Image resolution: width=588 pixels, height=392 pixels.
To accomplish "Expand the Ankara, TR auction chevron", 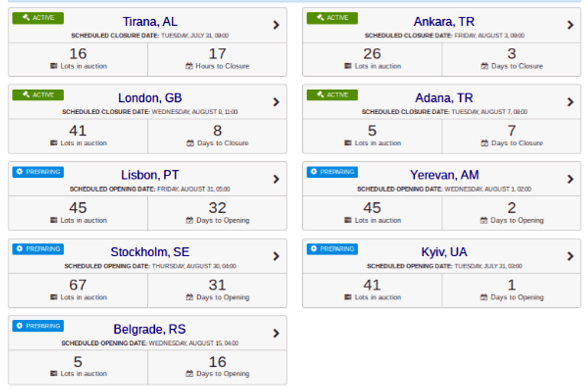I will (570, 25).
